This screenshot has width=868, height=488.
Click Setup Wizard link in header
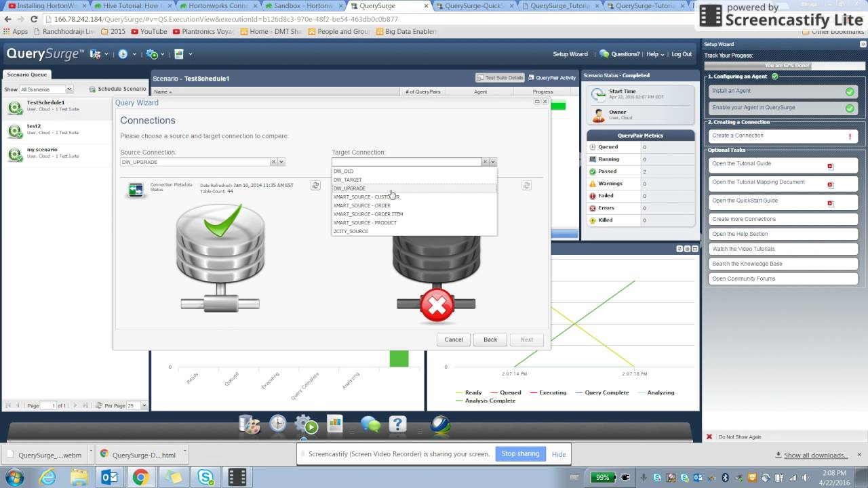[x=570, y=54]
